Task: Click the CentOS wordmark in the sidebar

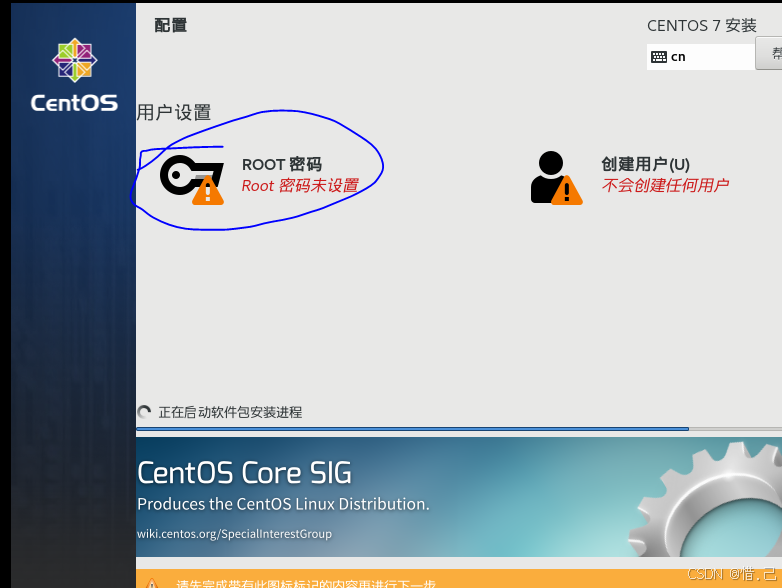Action: (74, 103)
